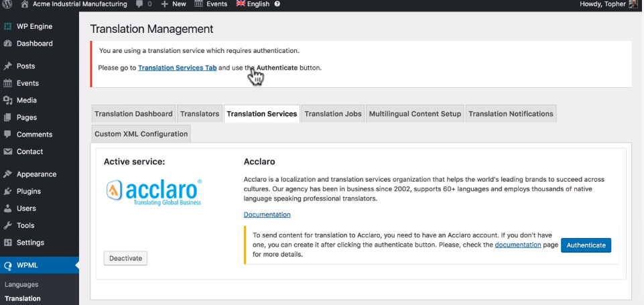644x305 pixels.
Task: Click the help question mark icon in admin bar
Action: tap(277, 4)
